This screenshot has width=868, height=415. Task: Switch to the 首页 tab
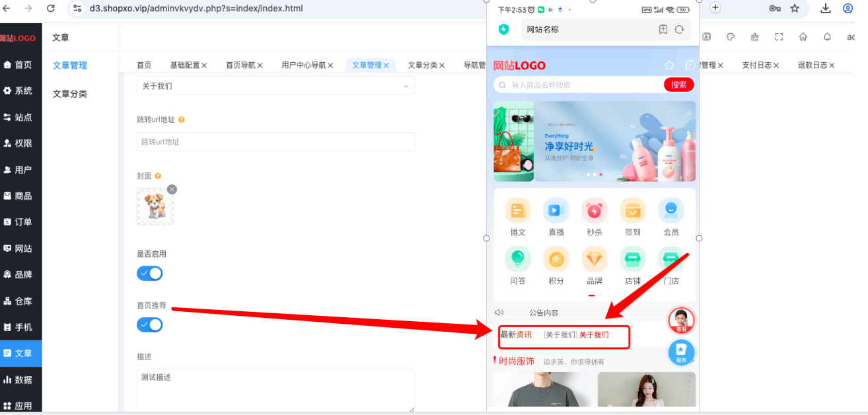[x=144, y=65]
